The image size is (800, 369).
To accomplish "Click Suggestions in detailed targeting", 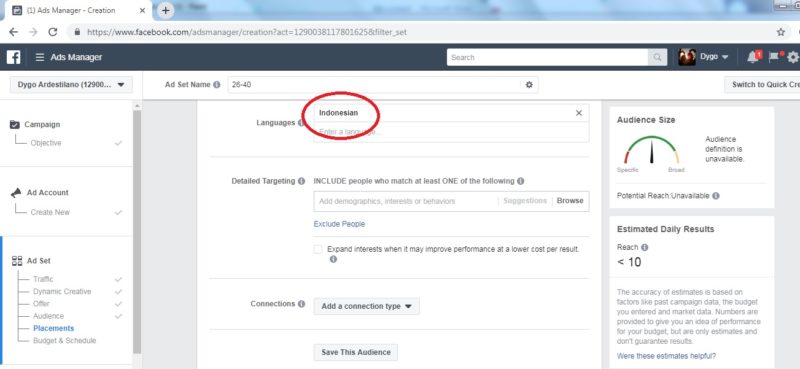I will (x=525, y=201).
